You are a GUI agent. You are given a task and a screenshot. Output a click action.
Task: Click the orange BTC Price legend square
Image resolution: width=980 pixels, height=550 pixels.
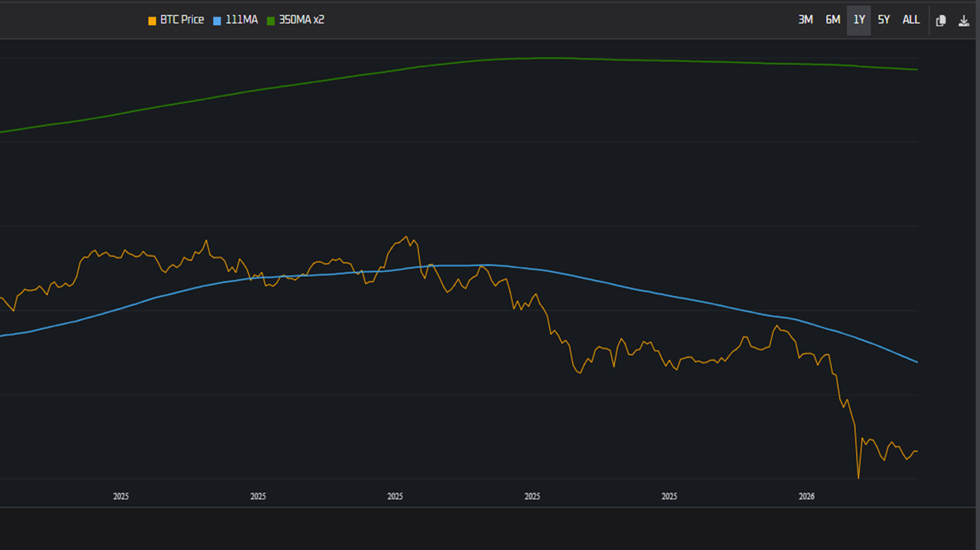[152, 20]
